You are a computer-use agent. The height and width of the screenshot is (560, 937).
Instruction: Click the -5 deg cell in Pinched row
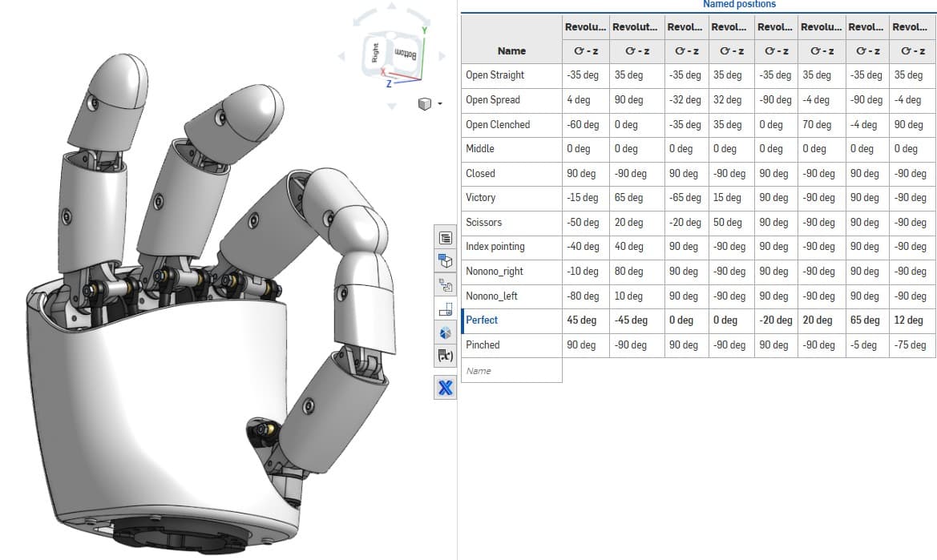point(867,345)
